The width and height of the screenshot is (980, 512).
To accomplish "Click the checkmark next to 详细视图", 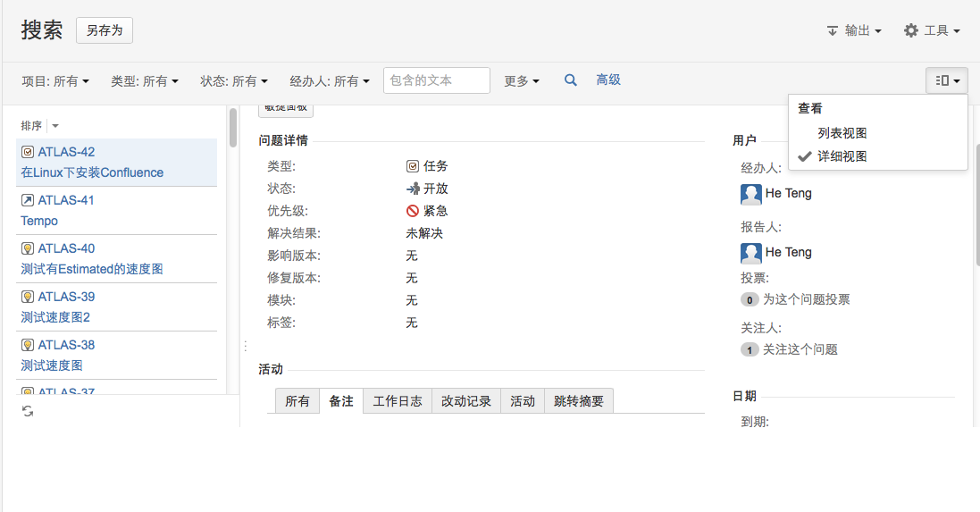I will 805,156.
